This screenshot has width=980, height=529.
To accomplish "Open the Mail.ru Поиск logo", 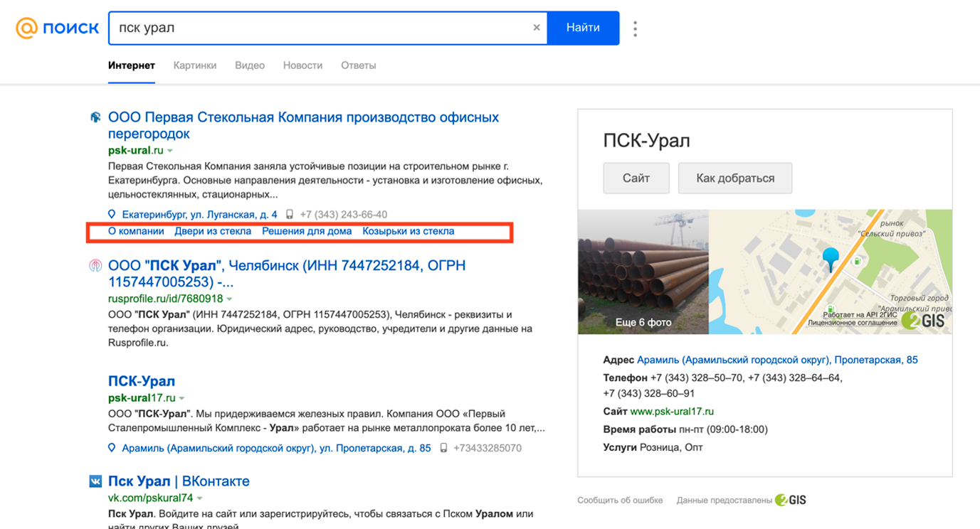I will coord(58,28).
